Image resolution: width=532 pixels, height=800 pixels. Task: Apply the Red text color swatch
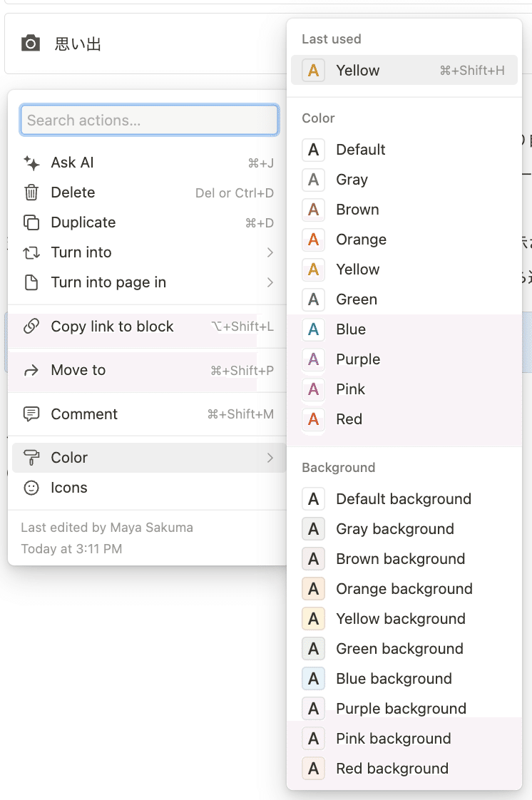[x=313, y=419]
